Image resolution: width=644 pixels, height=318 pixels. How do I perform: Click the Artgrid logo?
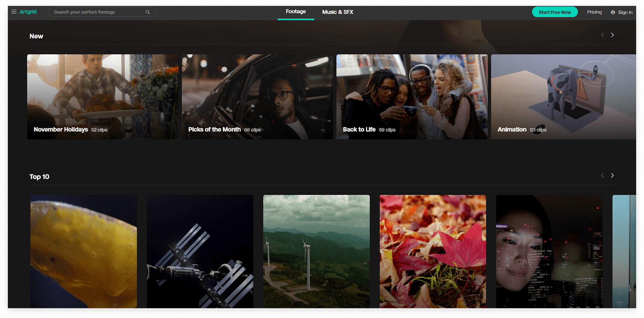(28, 12)
